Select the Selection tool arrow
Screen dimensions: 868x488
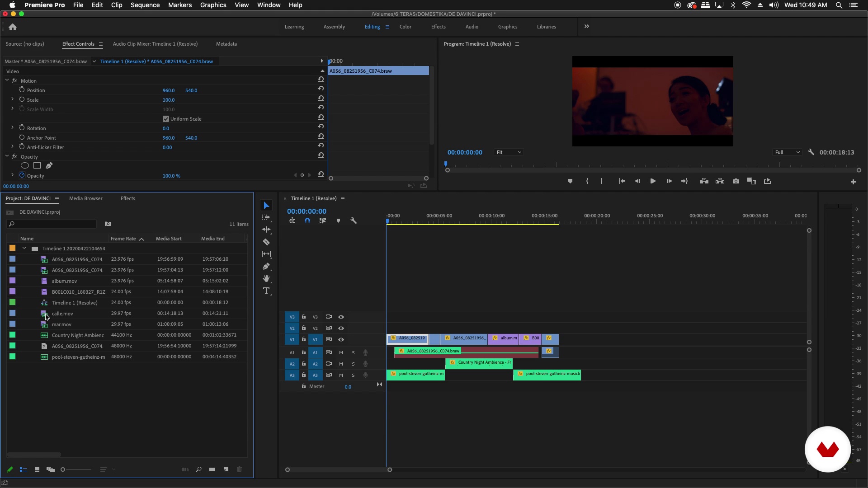266,206
